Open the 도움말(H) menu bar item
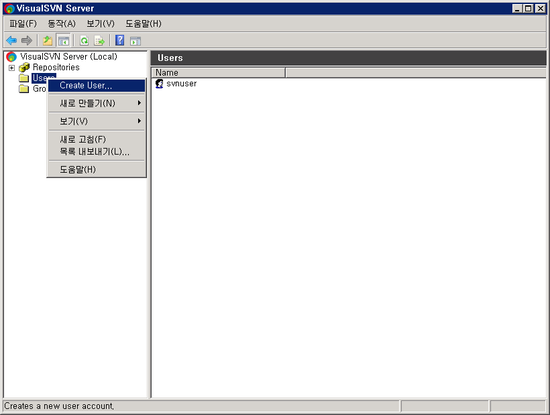The image size is (550, 415). (143, 24)
